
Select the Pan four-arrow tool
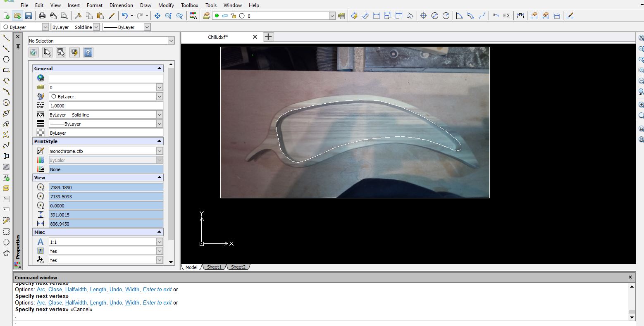(x=157, y=16)
